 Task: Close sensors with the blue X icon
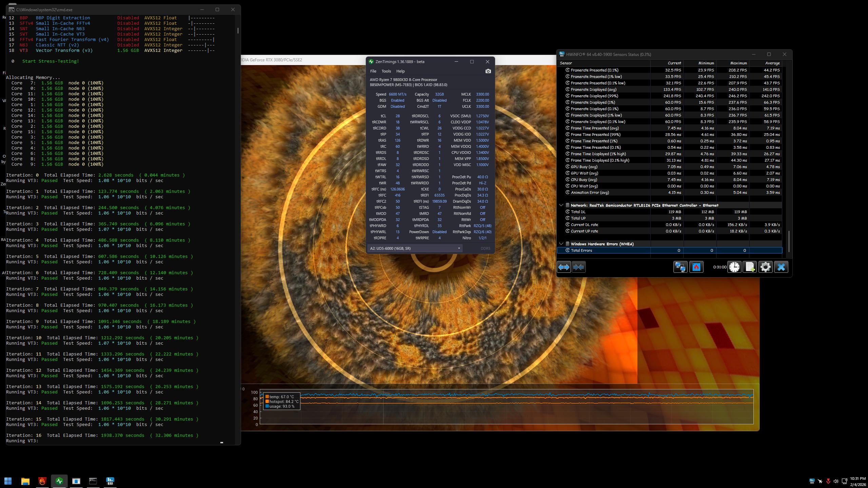(x=781, y=267)
